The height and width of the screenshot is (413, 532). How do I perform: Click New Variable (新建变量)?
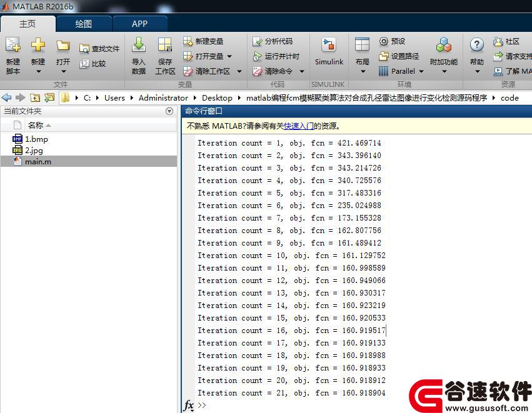[203, 41]
